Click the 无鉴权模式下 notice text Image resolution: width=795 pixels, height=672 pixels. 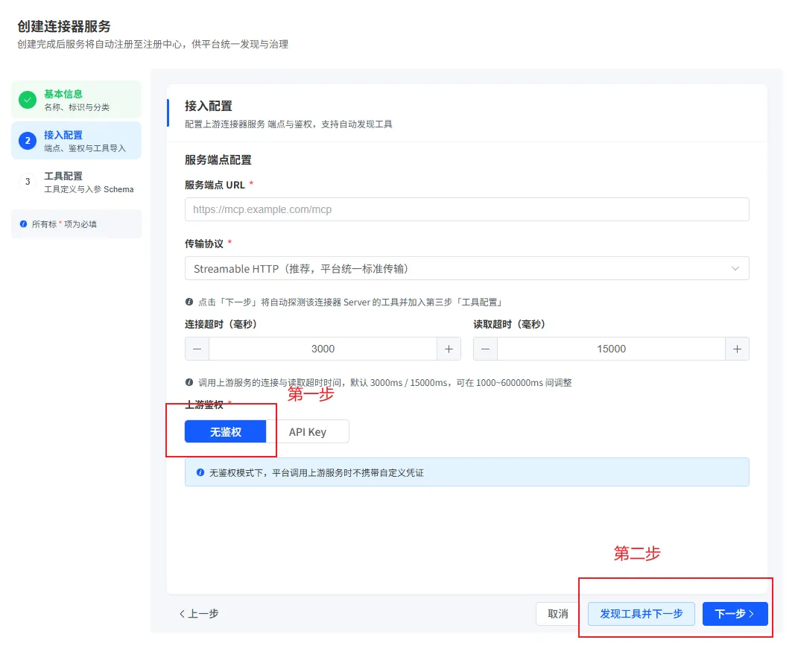coord(317,473)
